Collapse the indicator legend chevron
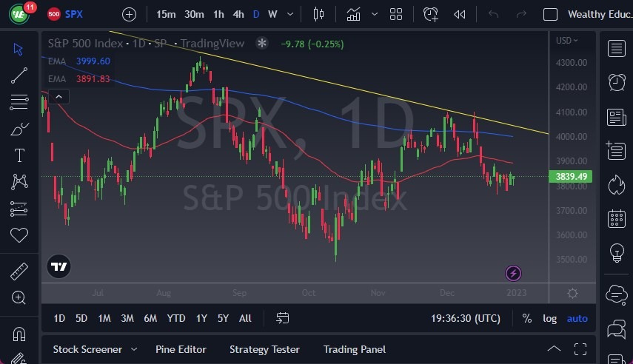The width and height of the screenshot is (633, 364). 58,96
